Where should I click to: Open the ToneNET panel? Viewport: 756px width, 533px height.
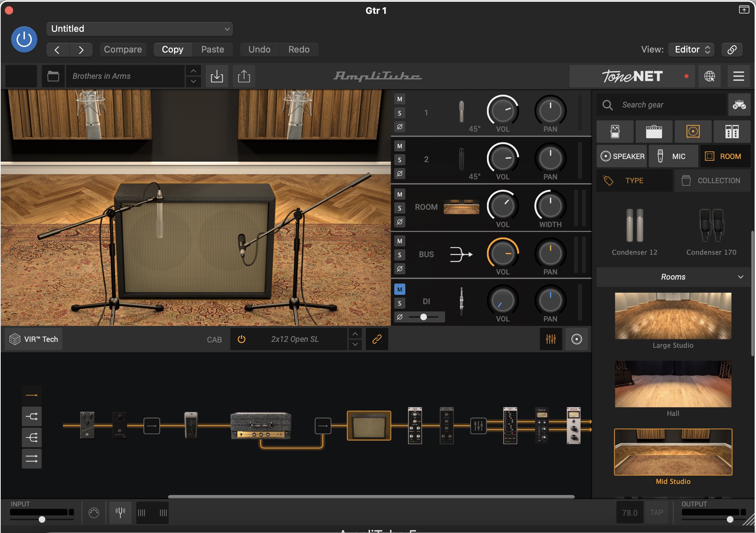point(632,76)
